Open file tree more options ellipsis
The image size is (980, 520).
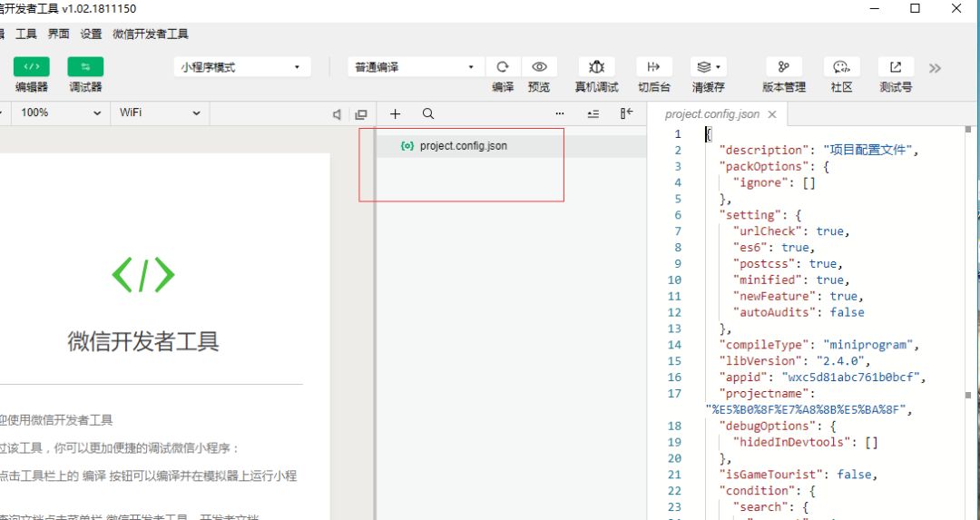[x=559, y=113]
